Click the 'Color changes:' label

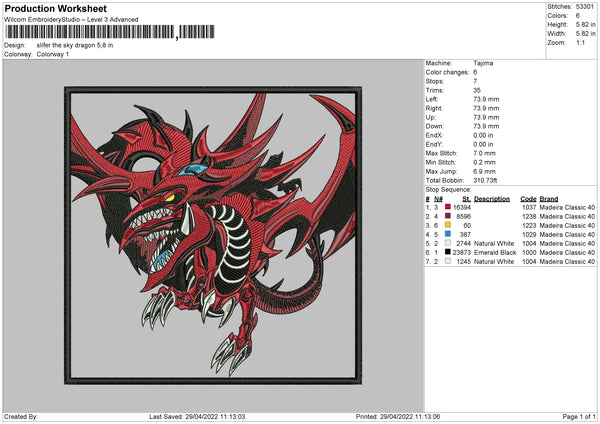[447, 72]
